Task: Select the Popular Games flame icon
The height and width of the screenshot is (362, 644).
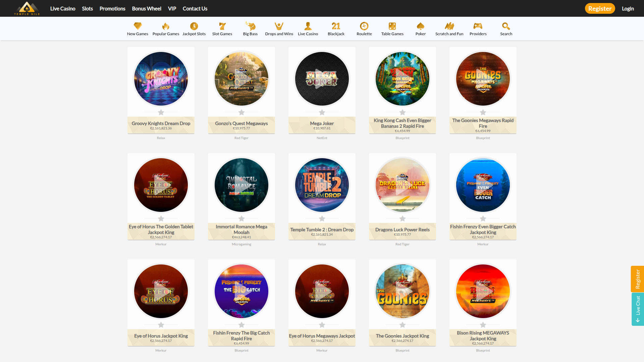Action: point(166,26)
